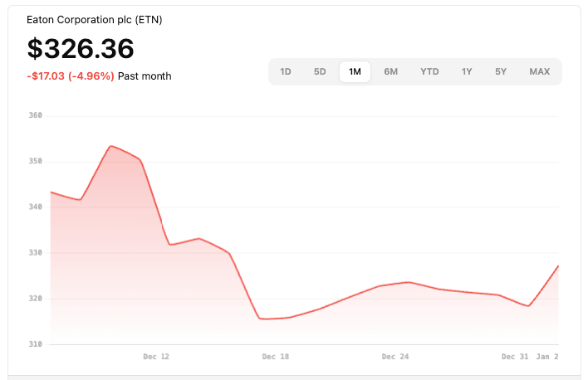Click the chart line's highest peak
The width and height of the screenshot is (588, 380).
point(111,146)
